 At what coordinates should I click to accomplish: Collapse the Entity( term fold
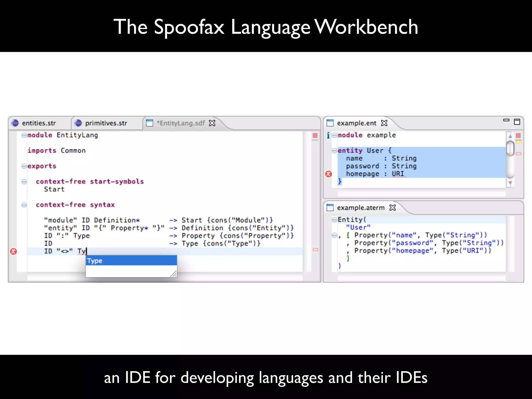pos(334,220)
